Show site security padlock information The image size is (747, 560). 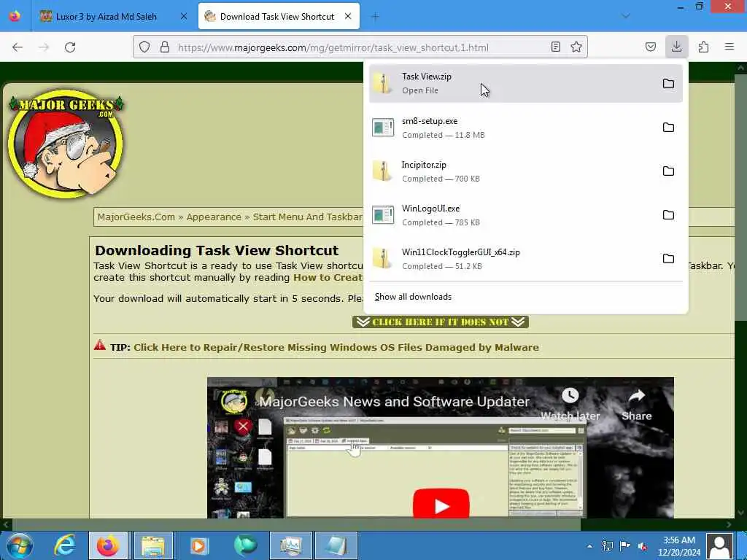pyautogui.click(x=165, y=47)
